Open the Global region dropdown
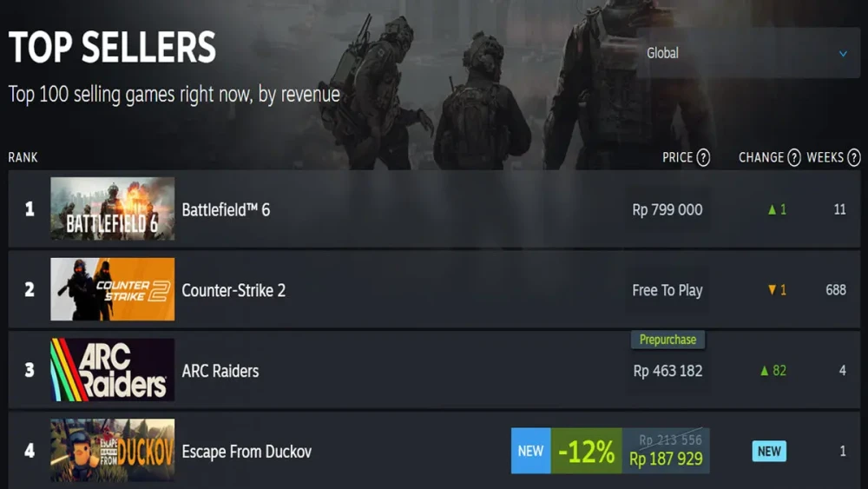Image resolution: width=868 pixels, height=489 pixels. pos(748,53)
